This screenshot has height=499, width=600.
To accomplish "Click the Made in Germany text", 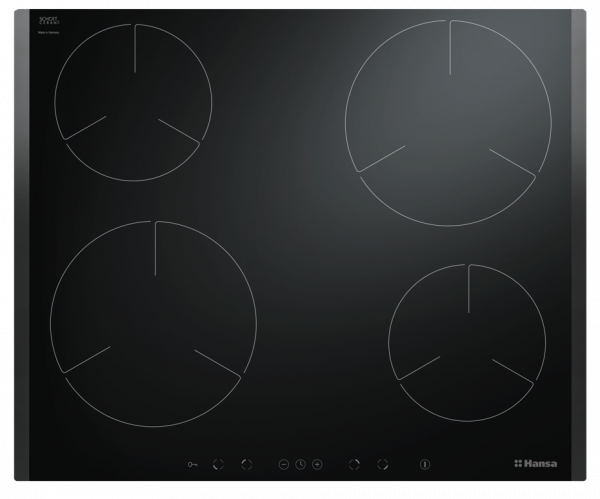I will 47,32.
